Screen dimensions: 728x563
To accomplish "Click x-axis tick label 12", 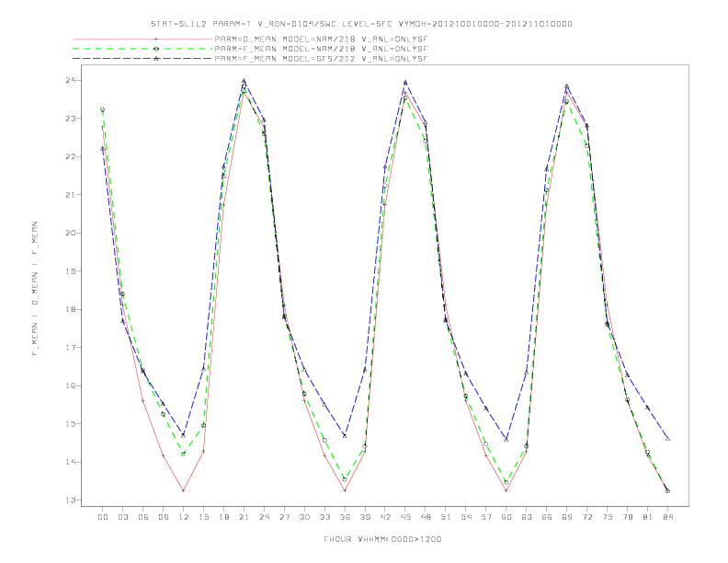I will [184, 517].
